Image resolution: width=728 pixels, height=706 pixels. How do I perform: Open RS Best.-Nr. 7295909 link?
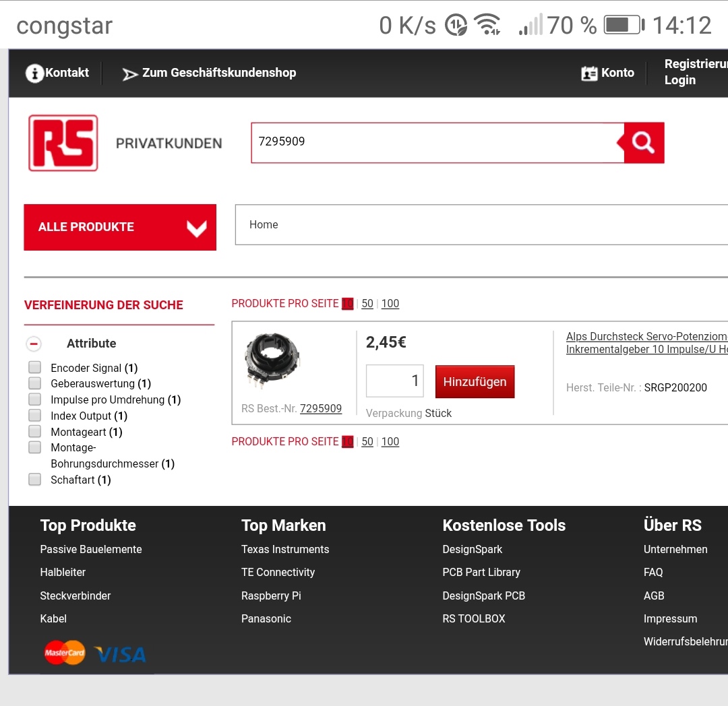pyautogui.click(x=320, y=408)
